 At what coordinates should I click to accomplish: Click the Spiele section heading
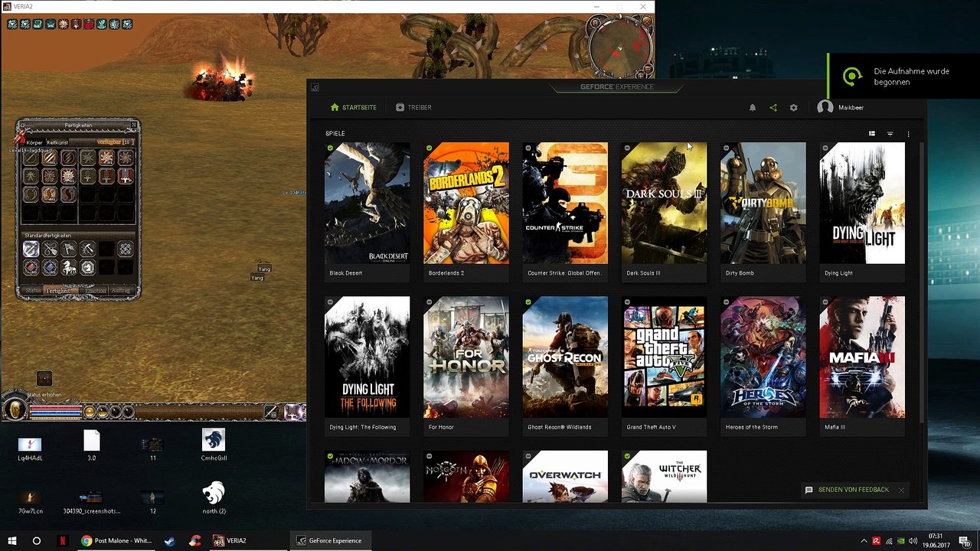pyautogui.click(x=335, y=134)
